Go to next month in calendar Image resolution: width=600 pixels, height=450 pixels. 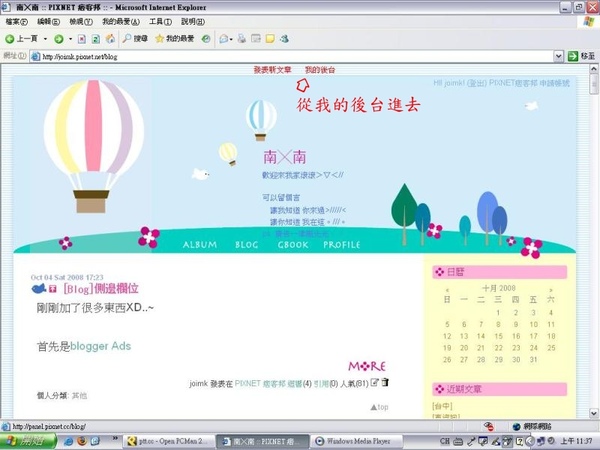[551, 290]
